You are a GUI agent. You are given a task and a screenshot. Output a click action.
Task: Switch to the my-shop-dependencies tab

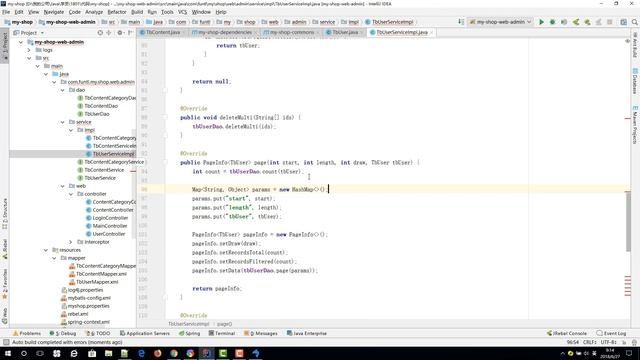click(x=224, y=32)
